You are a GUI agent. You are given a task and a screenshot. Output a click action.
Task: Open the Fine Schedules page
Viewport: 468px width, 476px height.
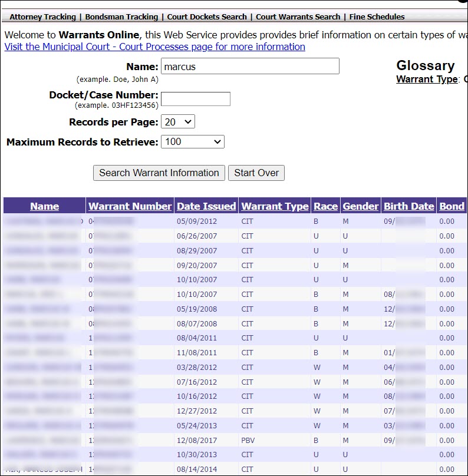[x=377, y=16]
